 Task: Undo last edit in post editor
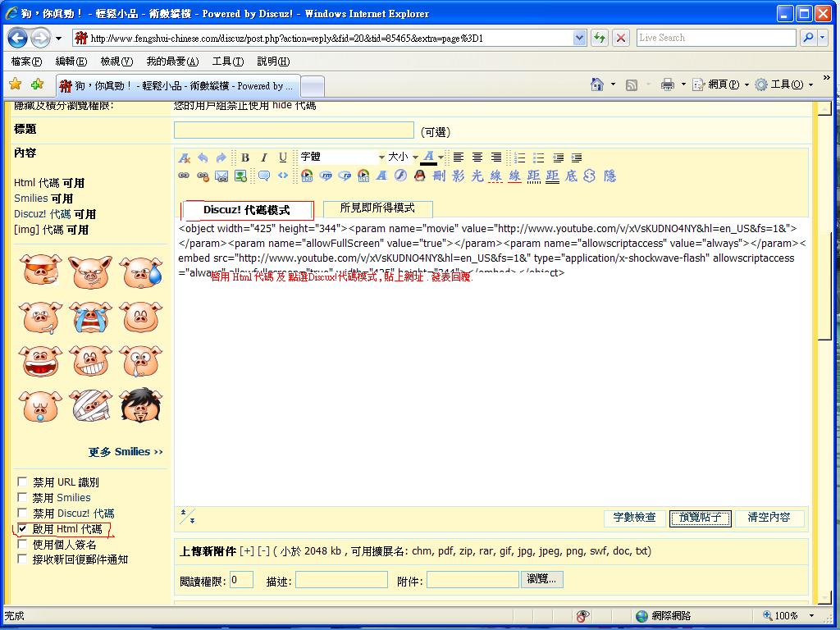point(203,157)
